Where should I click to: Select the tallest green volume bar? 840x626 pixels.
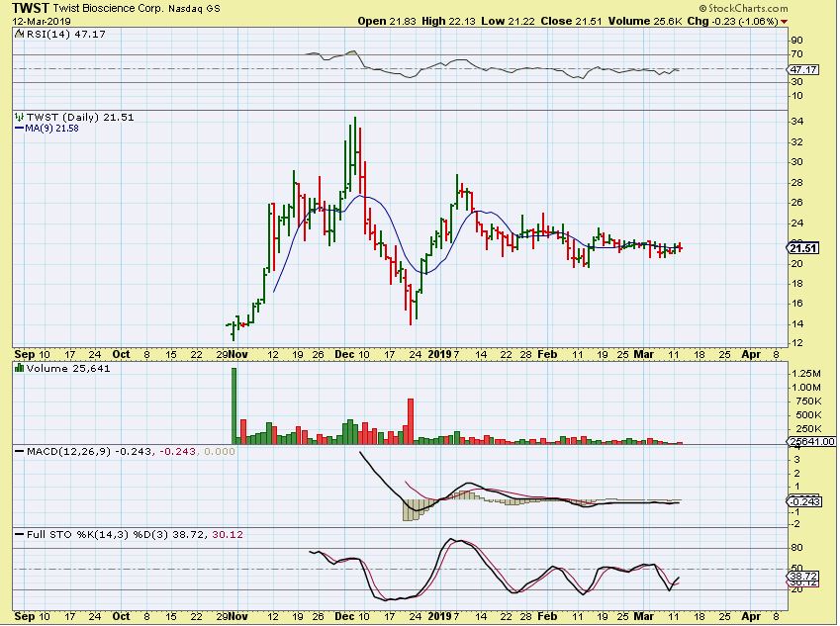[234, 405]
